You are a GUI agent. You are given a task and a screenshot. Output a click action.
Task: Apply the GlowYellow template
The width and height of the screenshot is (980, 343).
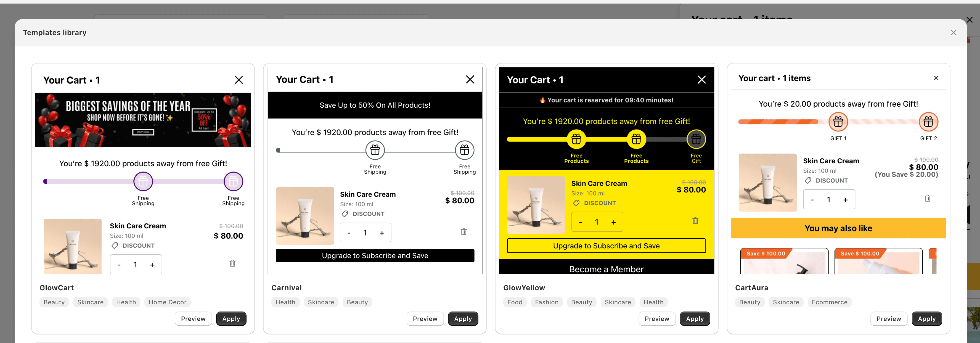(695, 319)
